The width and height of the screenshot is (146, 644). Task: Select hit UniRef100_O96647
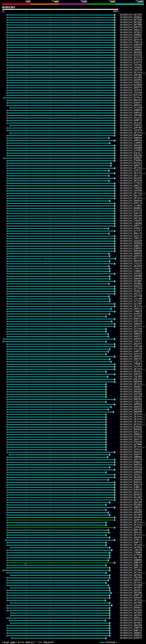[131, 324]
